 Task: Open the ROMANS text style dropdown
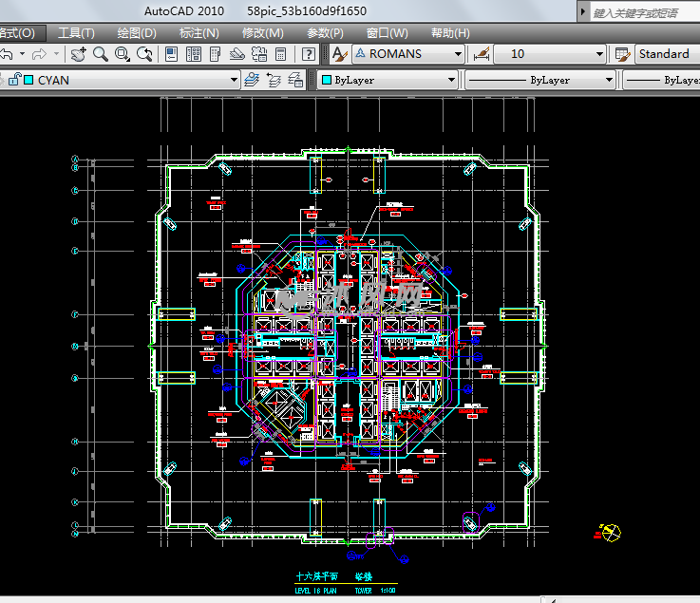click(x=458, y=54)
